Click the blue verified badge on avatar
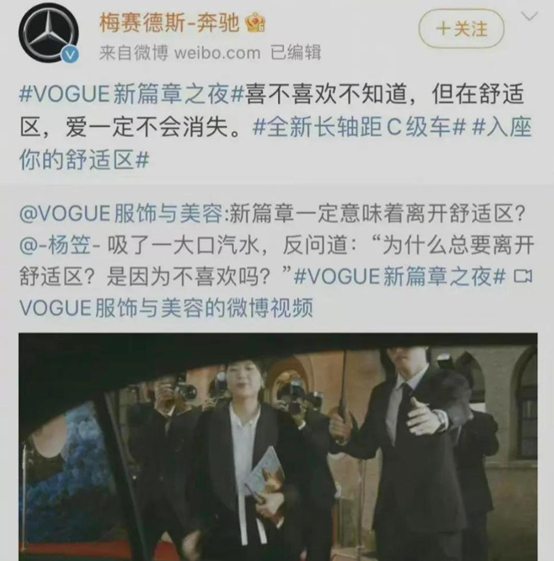The height and width of the screenshot is (561, 554). pyautogui.click(x=71, y=54)
